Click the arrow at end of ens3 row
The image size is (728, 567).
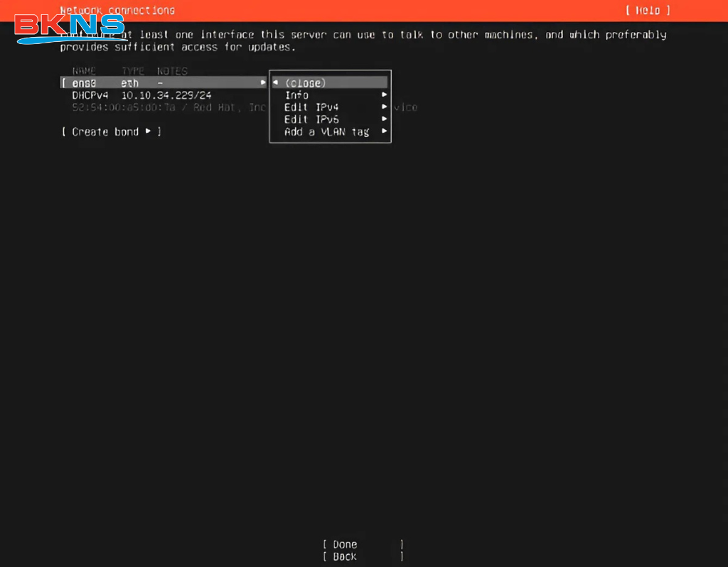262,83
